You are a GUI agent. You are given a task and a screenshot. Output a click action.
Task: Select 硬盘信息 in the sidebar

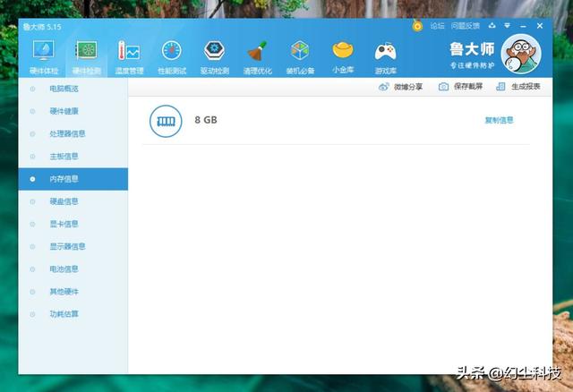tap(73, 201)
